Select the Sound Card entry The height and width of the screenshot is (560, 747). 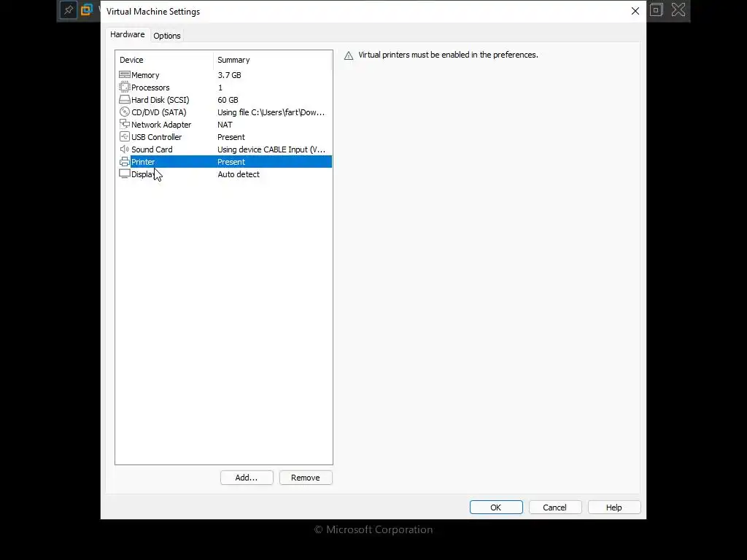152,149
